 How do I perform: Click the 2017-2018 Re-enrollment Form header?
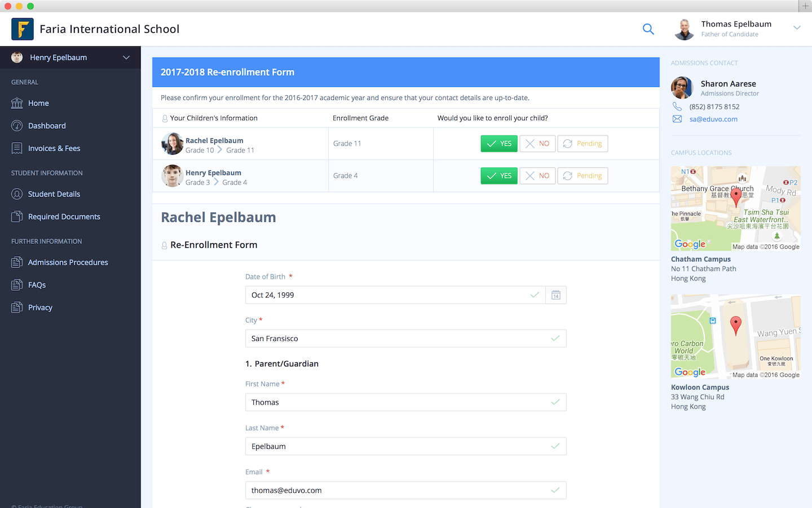[x=406, y=72]
